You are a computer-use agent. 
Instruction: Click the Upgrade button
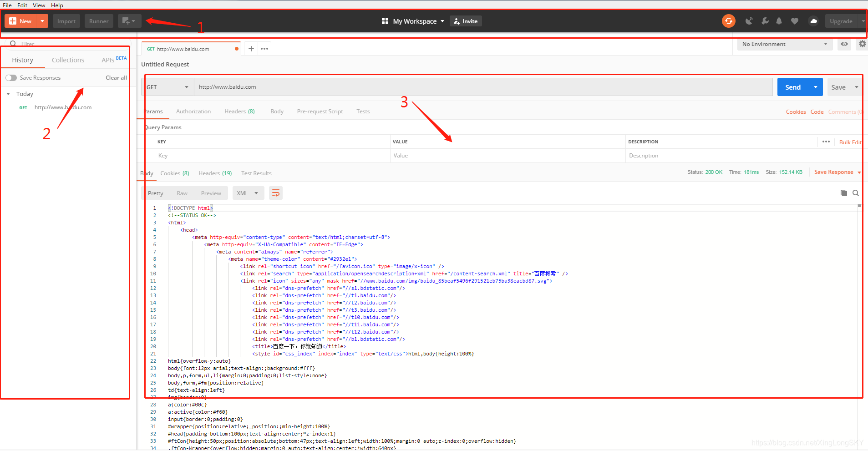(x=841, y=21)
